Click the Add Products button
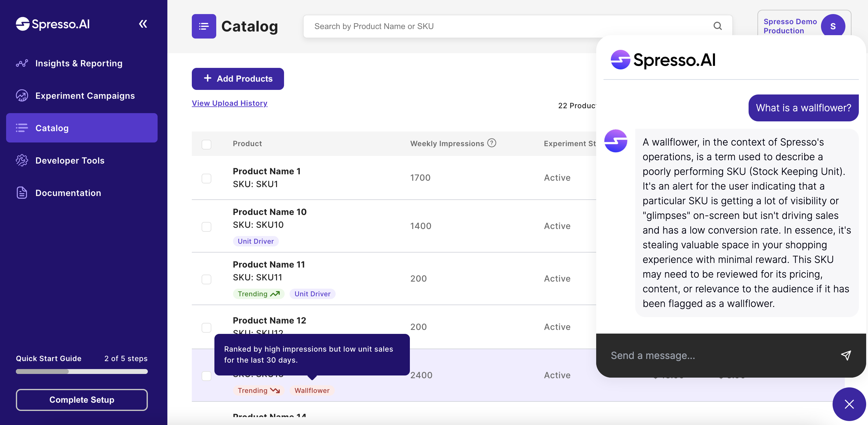The image size is (868, 425). coord(238,79)
